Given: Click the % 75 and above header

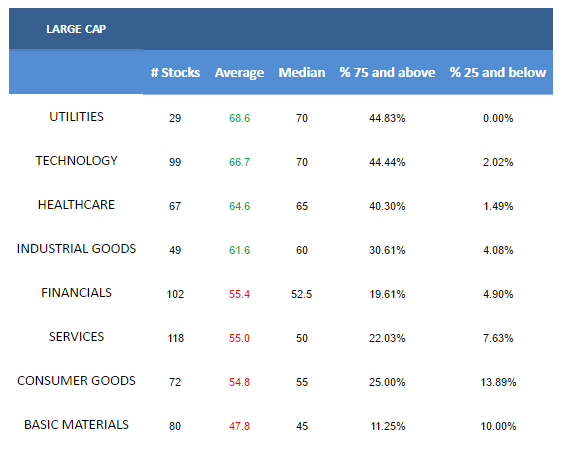Looking at the screenshot, I should tap(387, 72).
